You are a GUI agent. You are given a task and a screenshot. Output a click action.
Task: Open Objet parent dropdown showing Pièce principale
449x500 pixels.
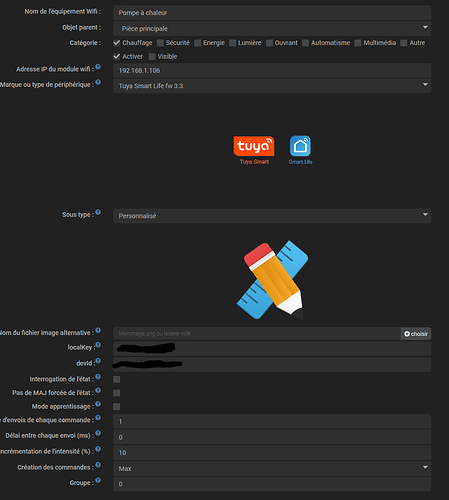272,28
